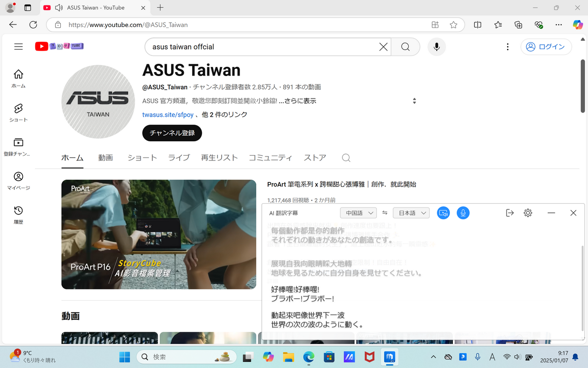This screenshot has width=588, height=368.
Task: Open the Copilot sidebar
Action: [578, 25]
